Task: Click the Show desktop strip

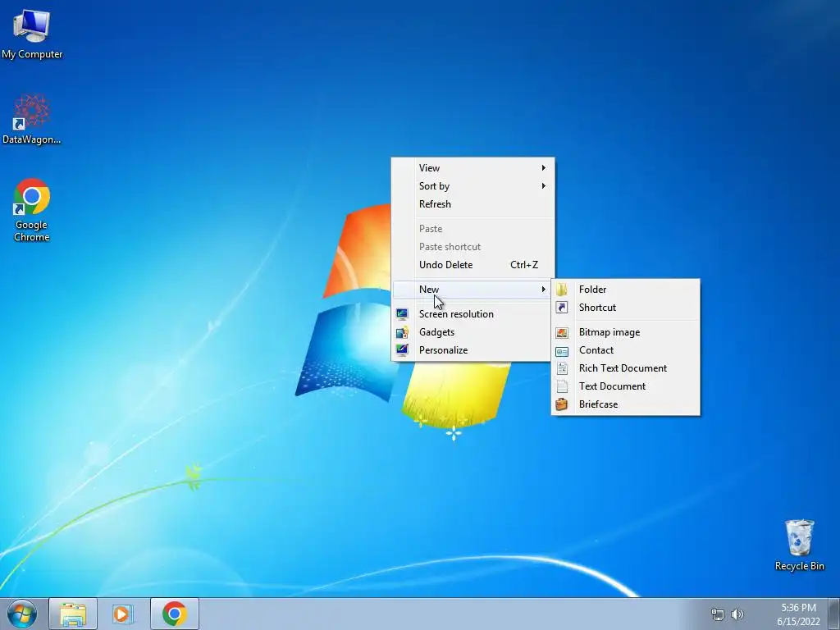Action: 835,614
